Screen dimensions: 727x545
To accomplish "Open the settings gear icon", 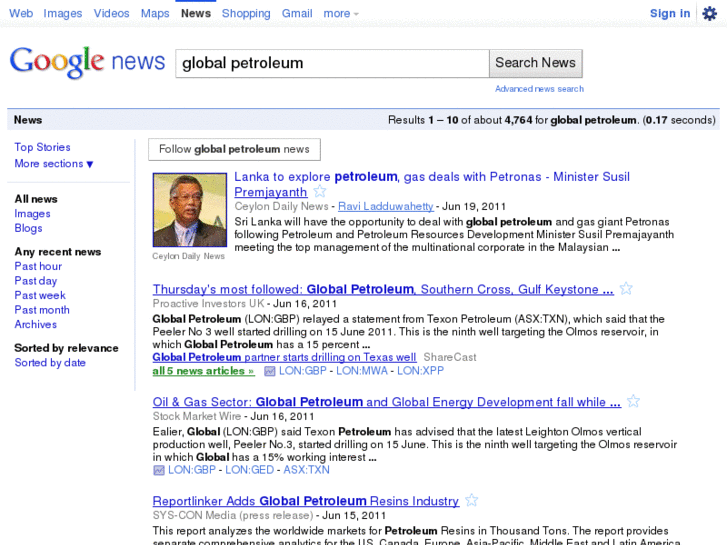I will pyautogui.click(x=709, y=13).
